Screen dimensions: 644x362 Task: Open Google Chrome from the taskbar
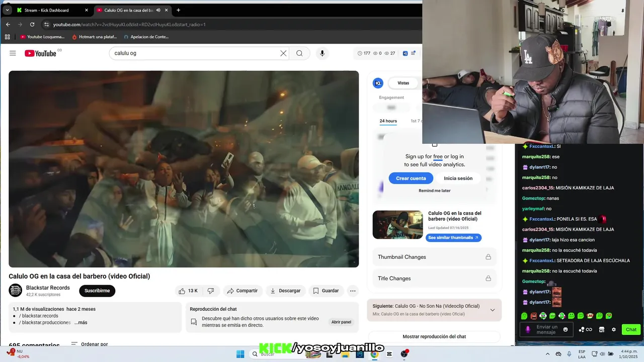(374, 354)
